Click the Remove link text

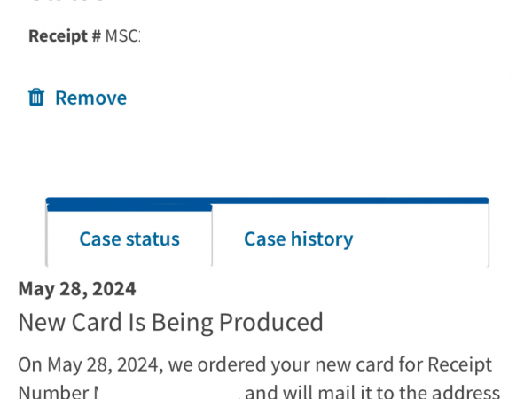pos(90,98)
